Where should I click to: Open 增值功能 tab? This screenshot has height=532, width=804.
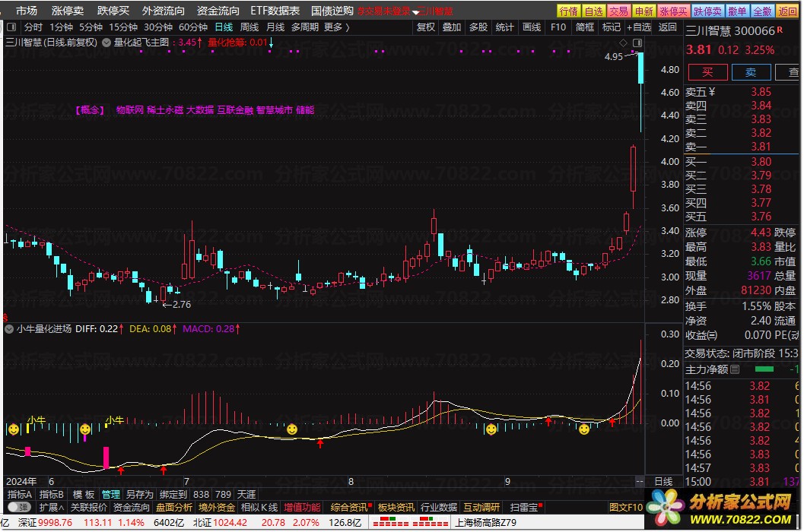[302, 508]
